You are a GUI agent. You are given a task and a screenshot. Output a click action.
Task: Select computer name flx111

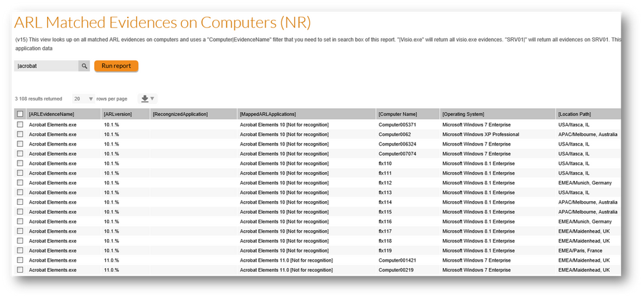(385, 173)
